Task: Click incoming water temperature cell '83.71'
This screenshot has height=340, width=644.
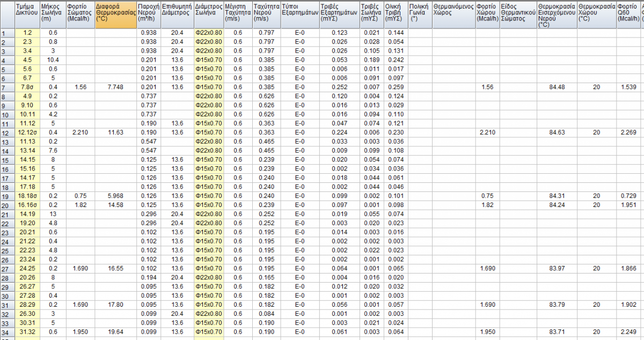Action: 557,331
